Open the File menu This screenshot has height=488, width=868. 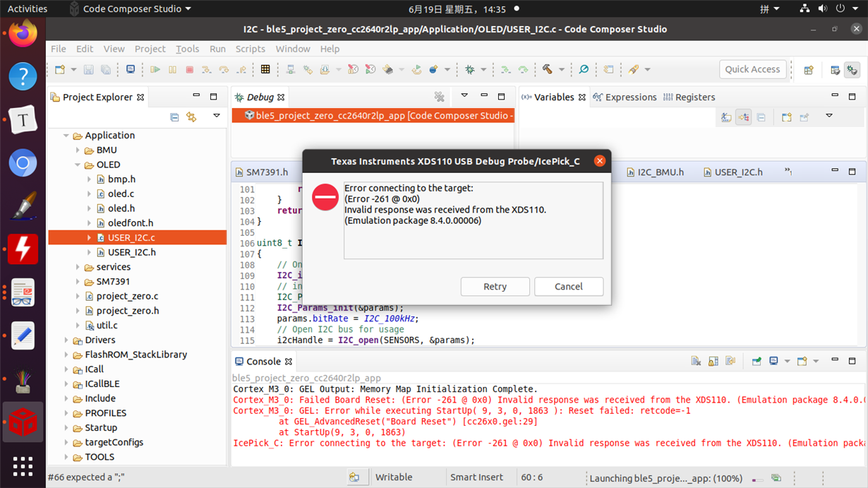point(59,49)
